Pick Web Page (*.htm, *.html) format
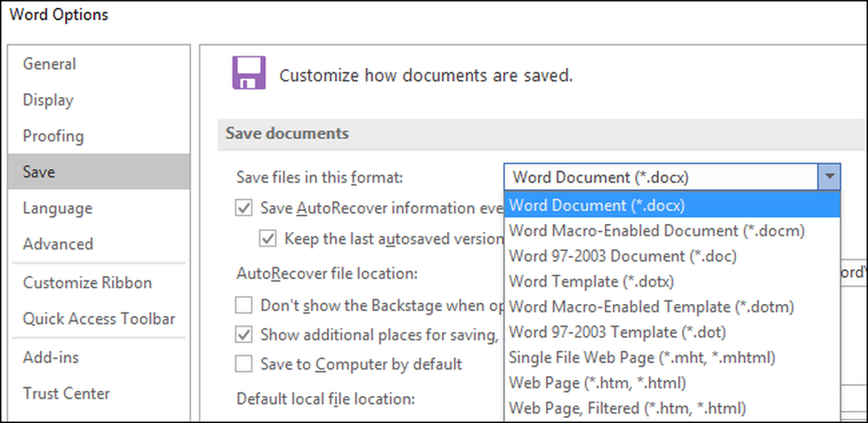 pyautogui.click(x=672, y=382)
